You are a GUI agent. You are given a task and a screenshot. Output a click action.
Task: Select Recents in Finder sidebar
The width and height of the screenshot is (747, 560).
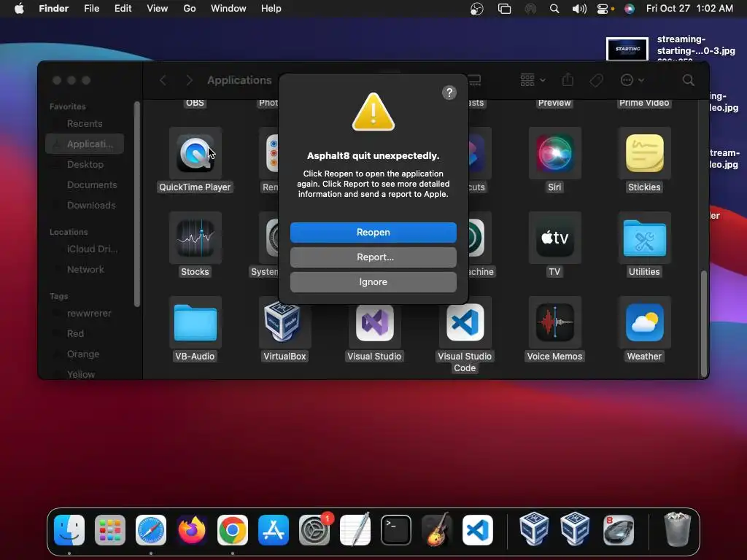coord(85,124)
